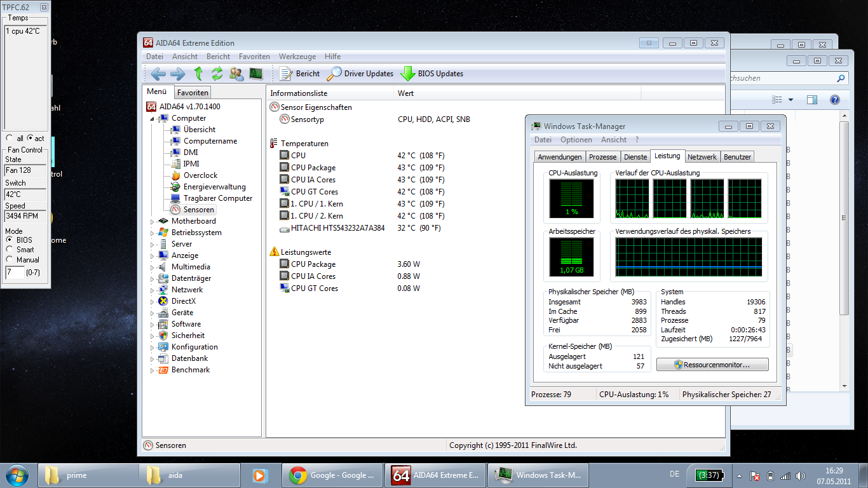Click the users icon in AIDA64 toolbar

[x=236, y=74]
